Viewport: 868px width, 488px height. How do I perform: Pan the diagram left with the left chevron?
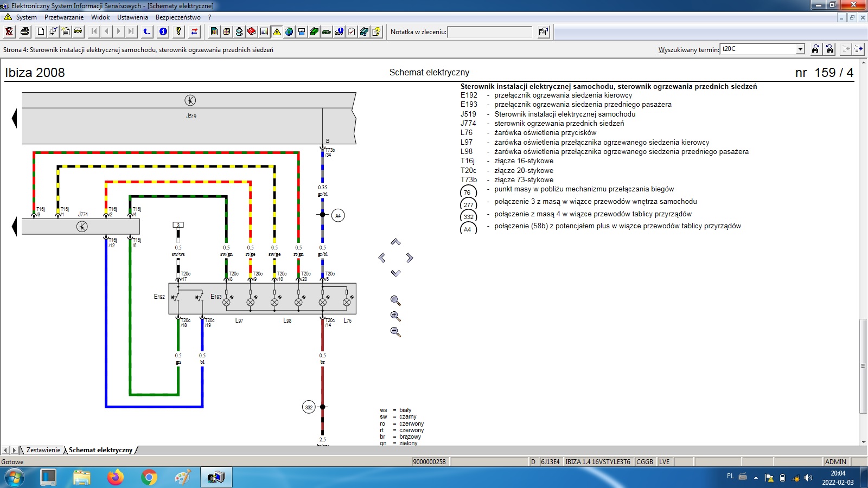coord(382,258)
